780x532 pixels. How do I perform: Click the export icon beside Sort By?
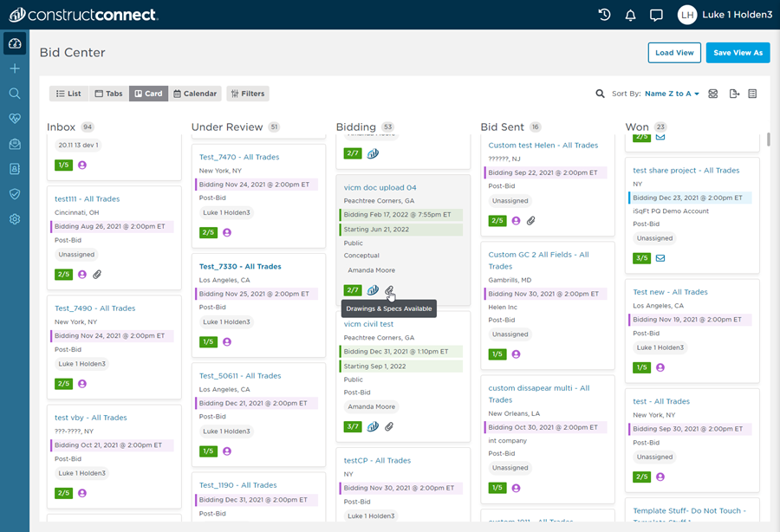[734, 94]
